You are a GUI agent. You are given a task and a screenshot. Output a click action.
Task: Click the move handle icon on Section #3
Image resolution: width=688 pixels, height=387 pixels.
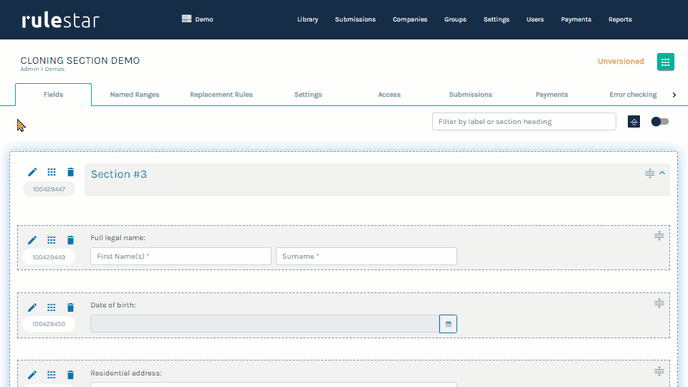point(650,173)
